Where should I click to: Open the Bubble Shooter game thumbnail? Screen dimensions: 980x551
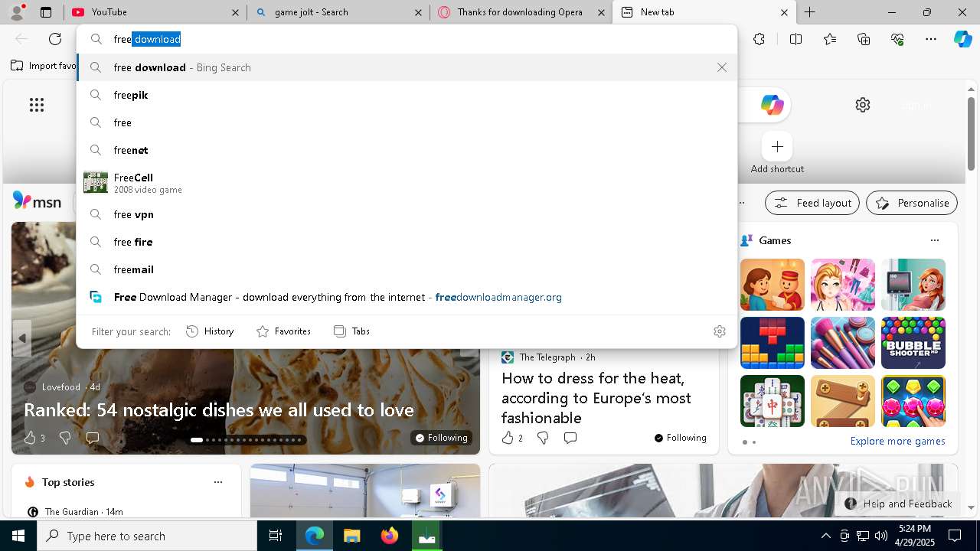[913, 343]
